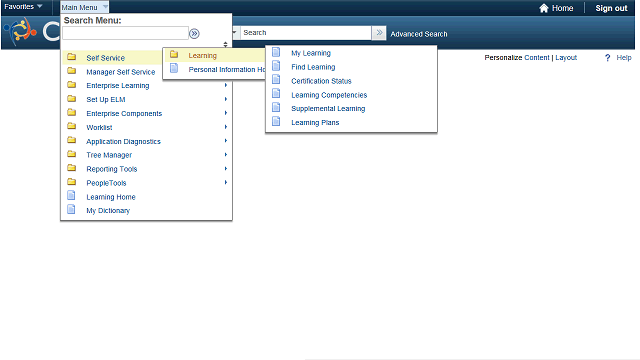The height and width of the screenshot is (360, 640).
Task: Open My Learning page
Action: (x=311, y=53)
